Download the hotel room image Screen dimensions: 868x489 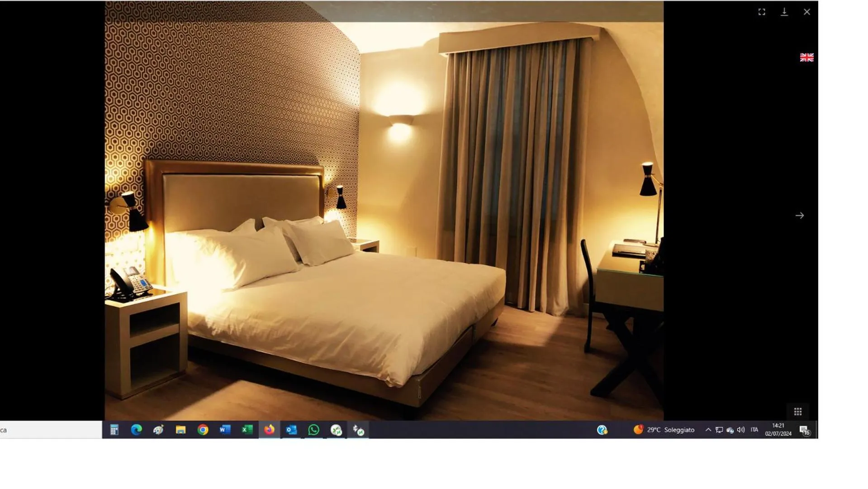[x=784, y=12]
